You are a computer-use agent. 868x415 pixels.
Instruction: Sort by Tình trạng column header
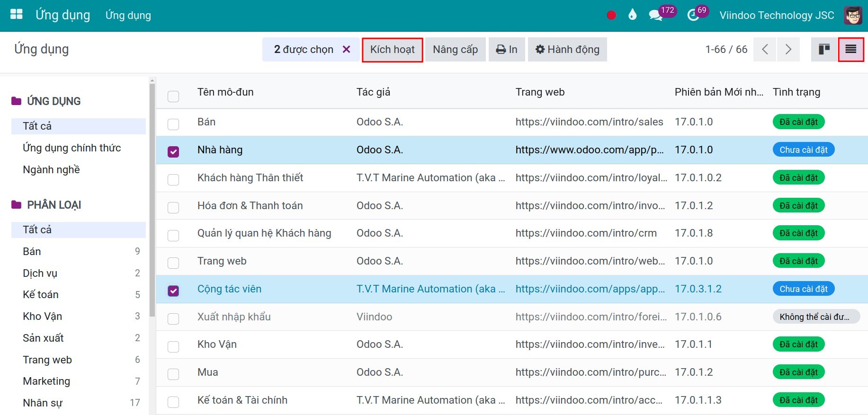tap(796, 92)
